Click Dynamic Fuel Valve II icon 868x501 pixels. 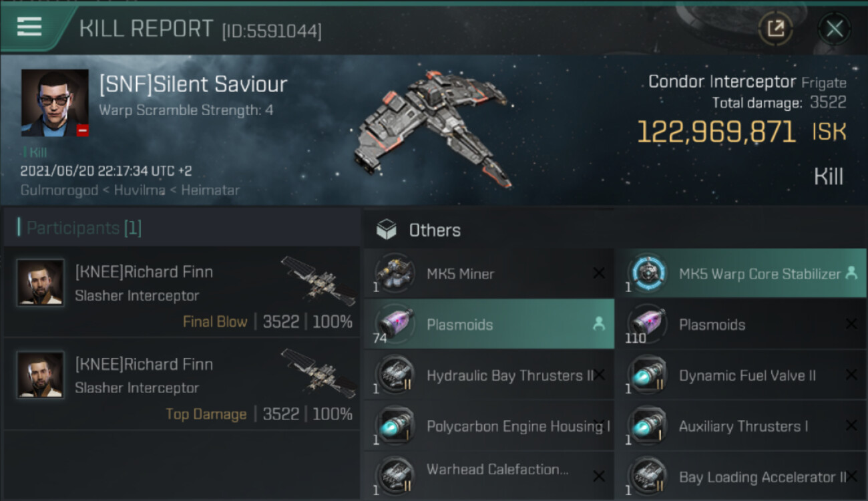[x=647, y=375]
